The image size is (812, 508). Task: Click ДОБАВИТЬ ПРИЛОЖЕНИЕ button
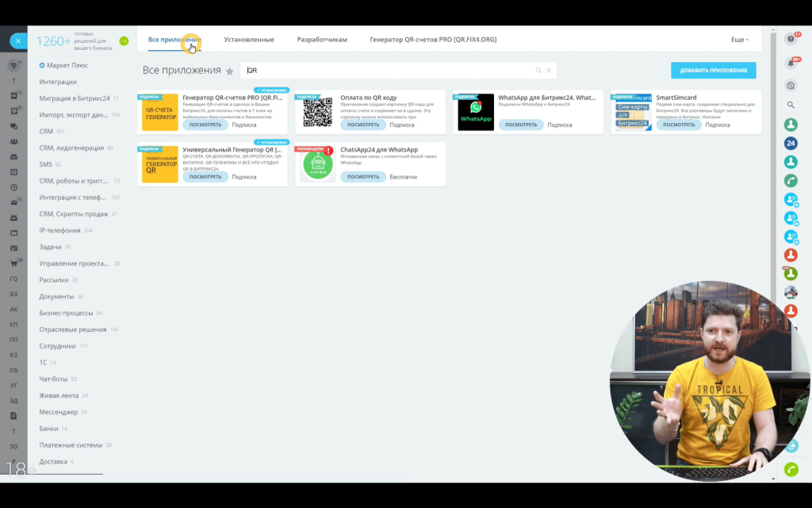click(x=713, y=70)
